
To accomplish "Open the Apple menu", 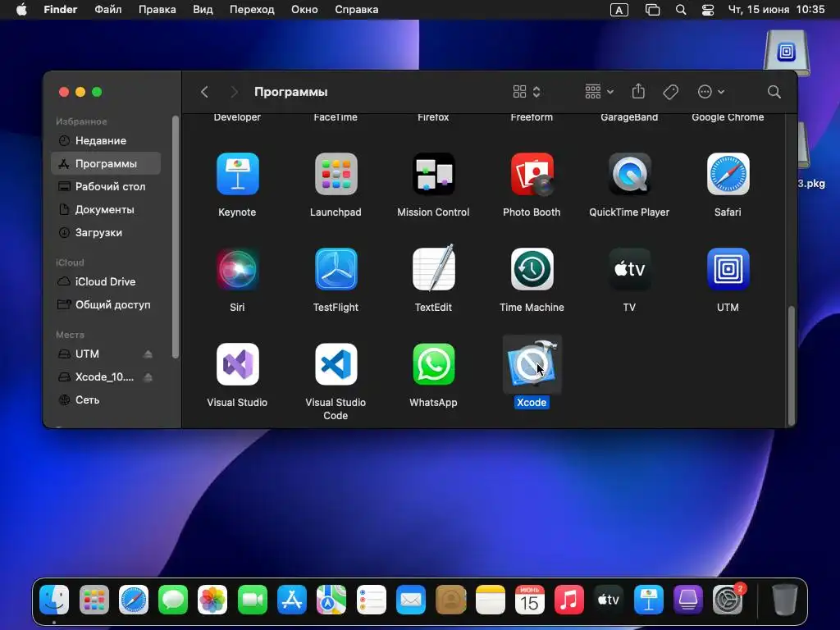I will pos(21,10).
